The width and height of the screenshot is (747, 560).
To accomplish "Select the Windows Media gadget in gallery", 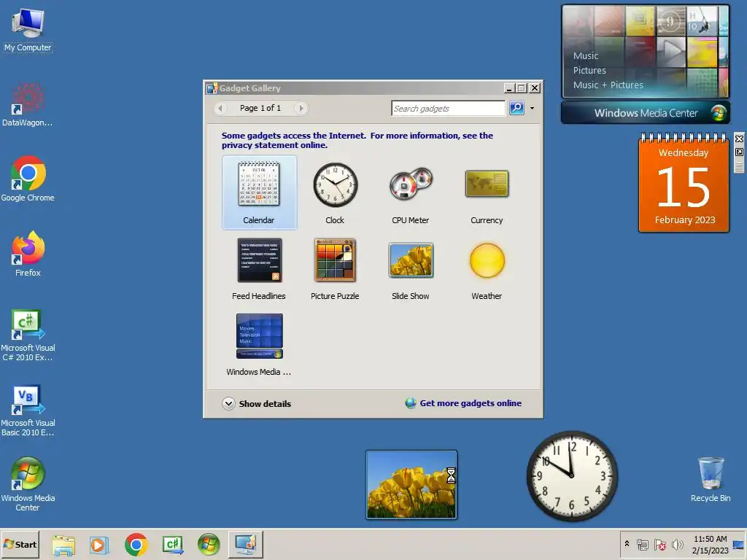I will pos(259,344).
